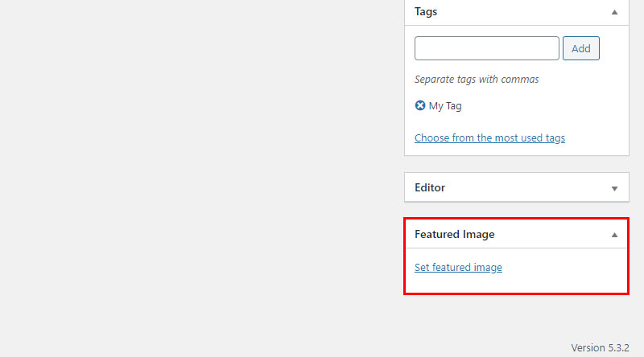Image resolution: width=644 pixels, height=357 pixels.
Task: Click the empty gray area left of the panels
Action: coord(201,178)
